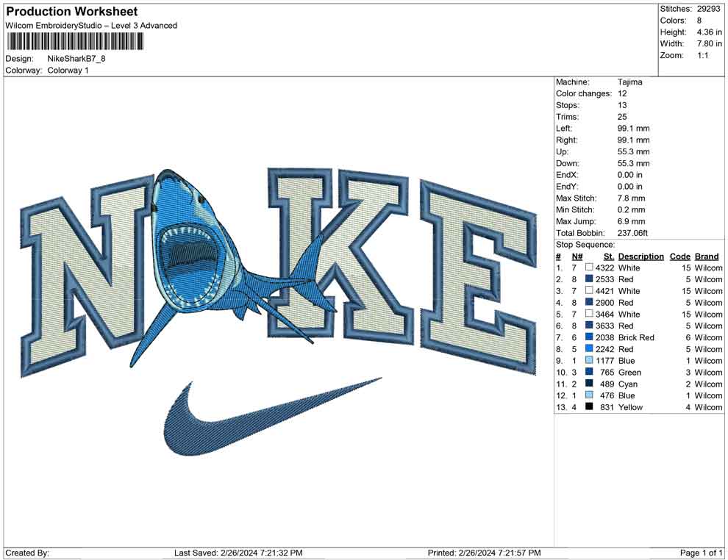The height and width of the screenshot is (560, 728).
Task: Click the Up measurement 55.3 mm
Action: pos(633,151)
